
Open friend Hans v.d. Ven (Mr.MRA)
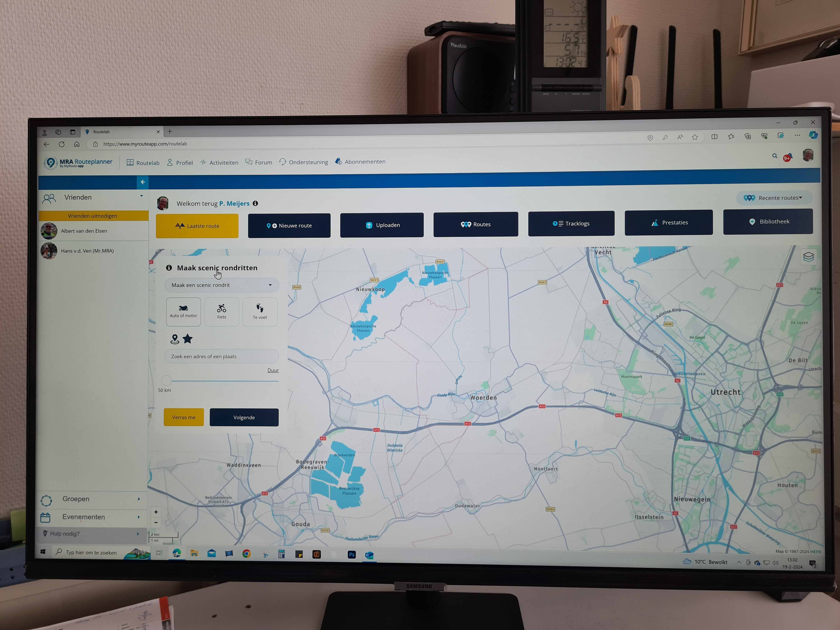pyautogui.click(x=93, y=251)
